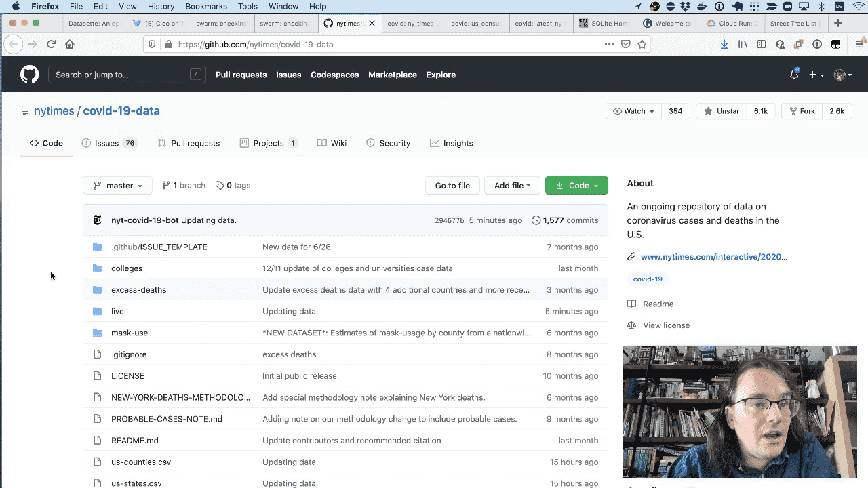868x488 pixels.
Task: Open the user avatar dropdown
Action: pos(843,75)
